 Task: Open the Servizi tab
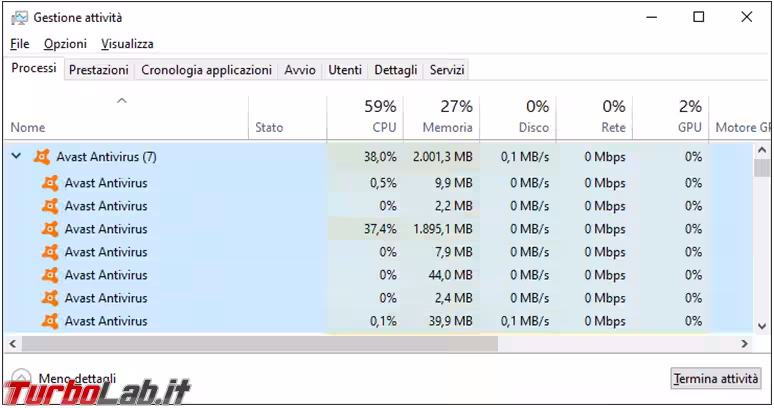446,70
